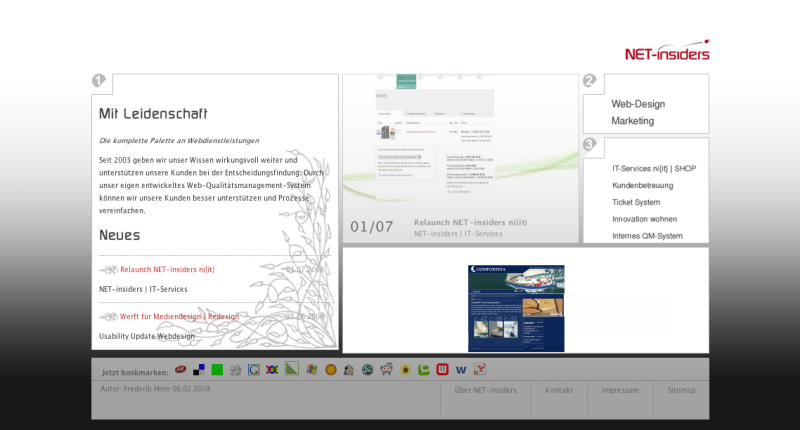The height and width of the screenshot is (430, 800).
Task: Click NET-insiders | IT-Services news subtitle
Action: tap(143, 289)
